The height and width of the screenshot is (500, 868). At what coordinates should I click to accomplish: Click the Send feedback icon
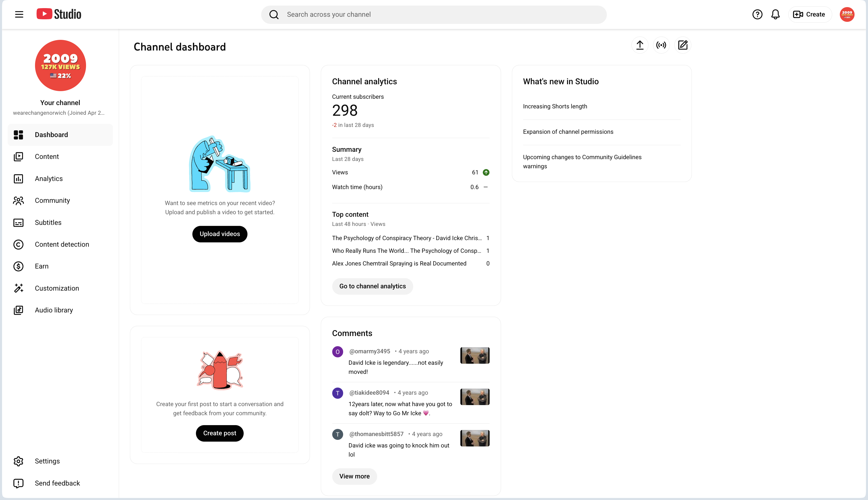[x=18, y=483]
